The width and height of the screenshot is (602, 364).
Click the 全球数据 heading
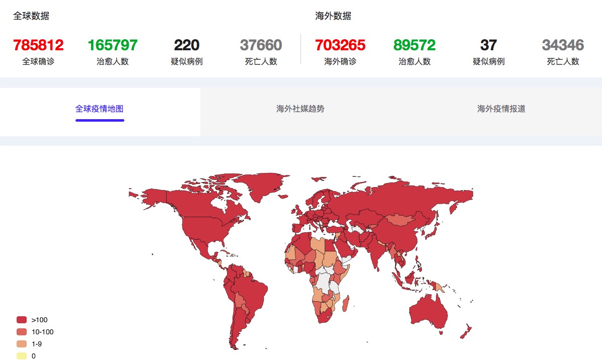click(31, 16)
